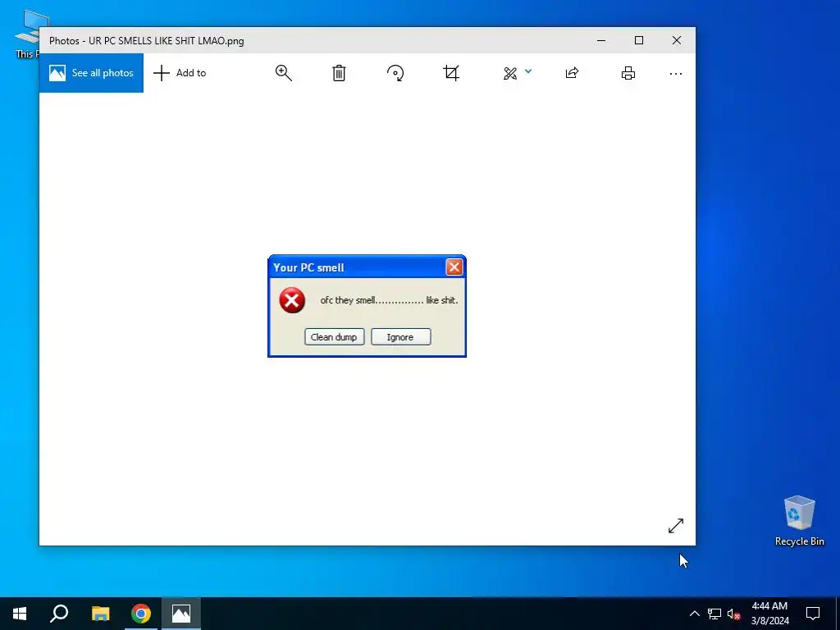The image size is (840, 630).
Task: Close the Photos window
Action: click(677, 40)
